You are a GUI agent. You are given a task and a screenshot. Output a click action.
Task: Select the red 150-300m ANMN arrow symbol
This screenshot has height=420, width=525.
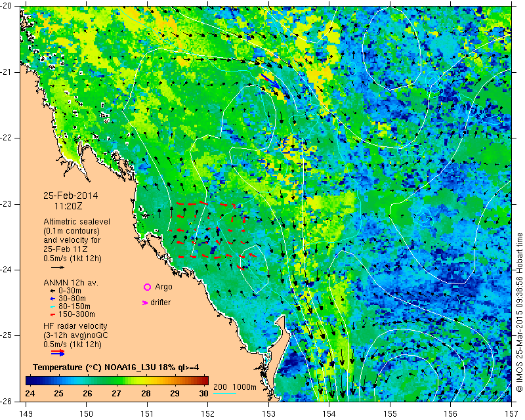[x=52, y=315]
